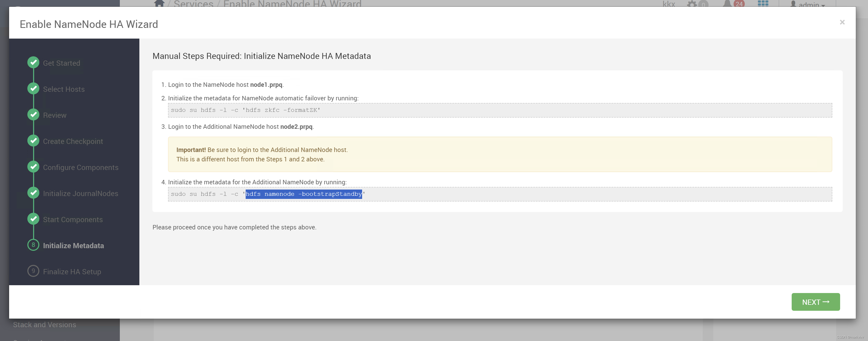Open Stack and Versions in background sidebar
Screen dimensions: 868x341
point(45,325)
